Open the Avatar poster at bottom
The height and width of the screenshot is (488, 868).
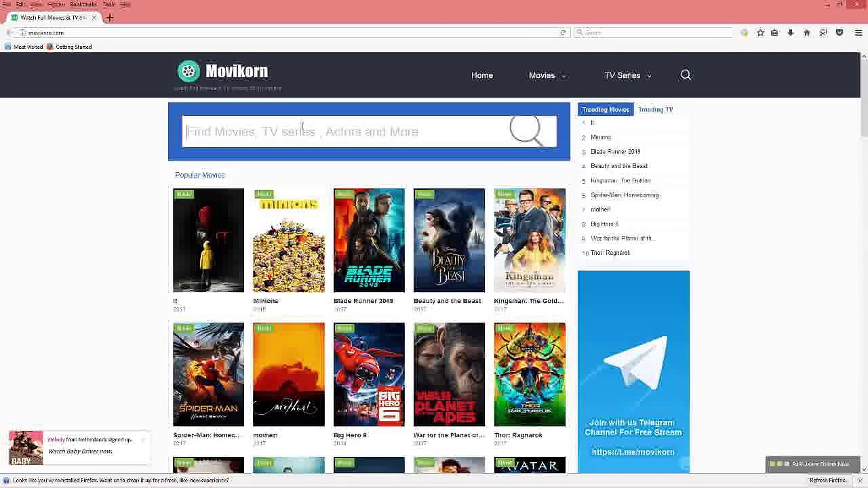(530, 465)
